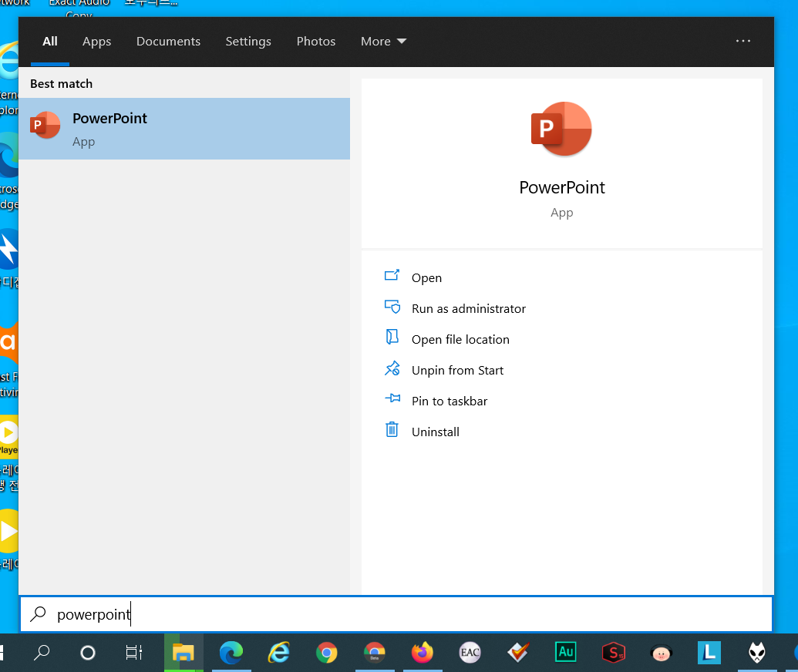The height and width of the screenshot is (672, 798).
Task: Open the pink face app on the taskbar
Action: pyautogui.click(x=662, y=654)
